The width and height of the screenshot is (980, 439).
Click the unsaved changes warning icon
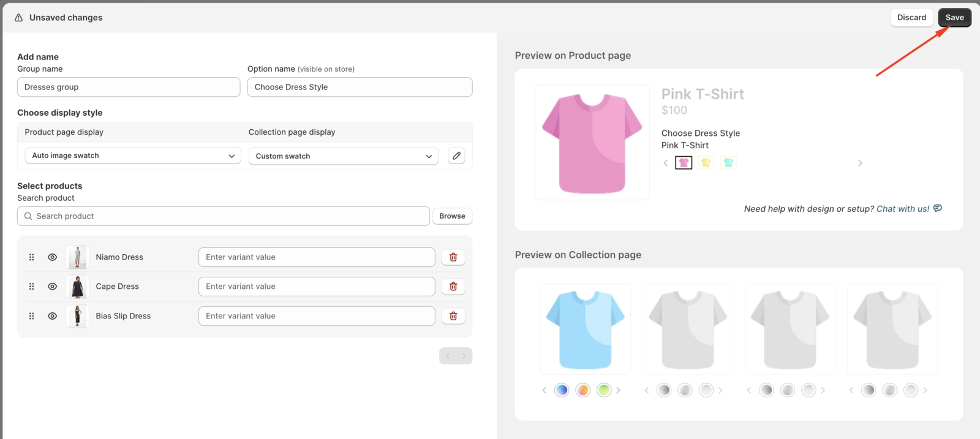coord(18,18)
